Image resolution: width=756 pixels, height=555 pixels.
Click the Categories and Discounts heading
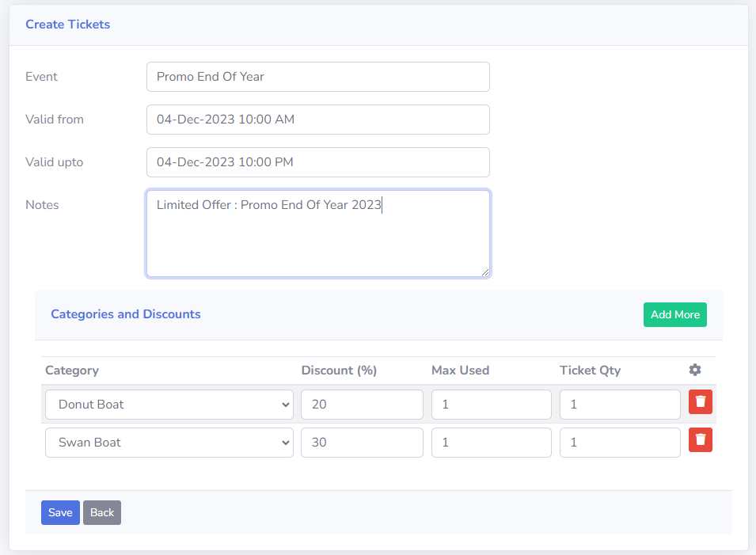tap(126, 314)
